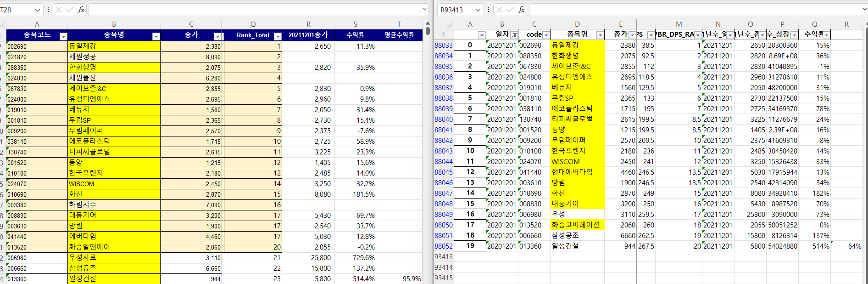The height and width of the screenshot is (284, 868).
Task: Click code cell 013360 in right window
Action: (534, 246)
